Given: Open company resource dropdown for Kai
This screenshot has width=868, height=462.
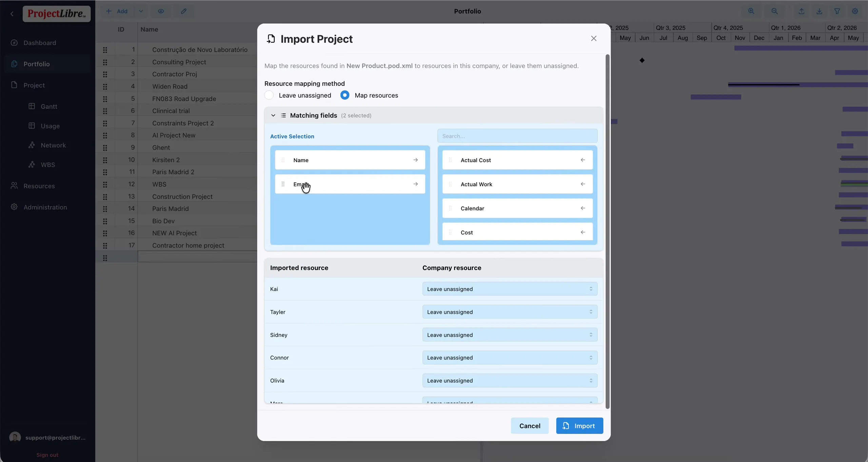Looking at the screenshot, I should (510, 289).
